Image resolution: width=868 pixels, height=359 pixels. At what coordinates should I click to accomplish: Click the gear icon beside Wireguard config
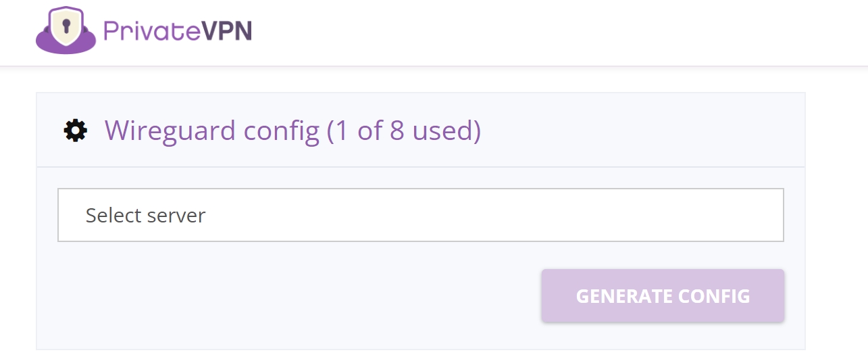[75, 130]
